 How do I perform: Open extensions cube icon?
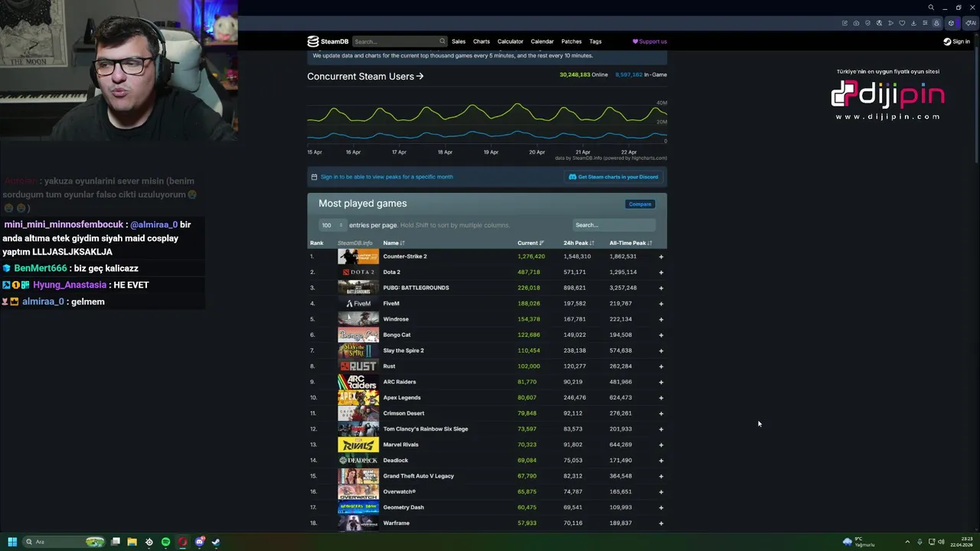coord(952,23)
